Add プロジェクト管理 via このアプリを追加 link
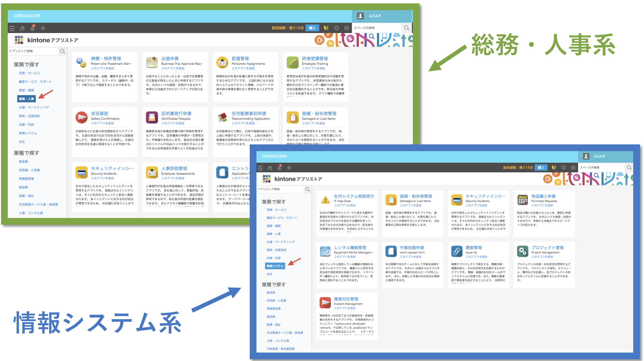This screenshot has height=361, width=644. [x=542, y=257]
